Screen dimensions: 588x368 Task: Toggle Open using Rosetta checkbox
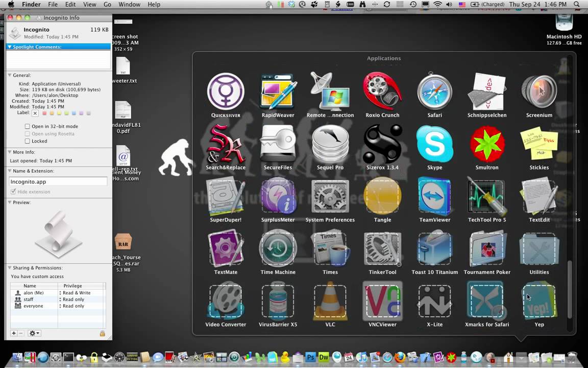(x=28, y=134)
